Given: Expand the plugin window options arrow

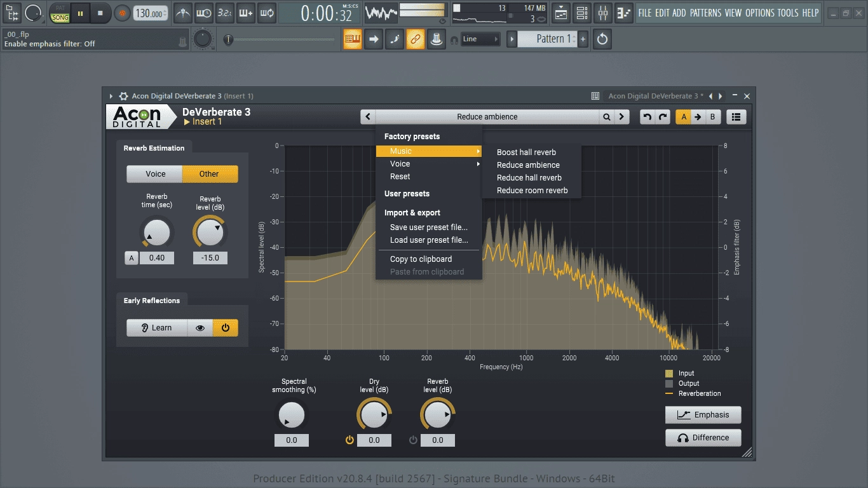Looking at the screenshot, I should click(x=111, y=96).
